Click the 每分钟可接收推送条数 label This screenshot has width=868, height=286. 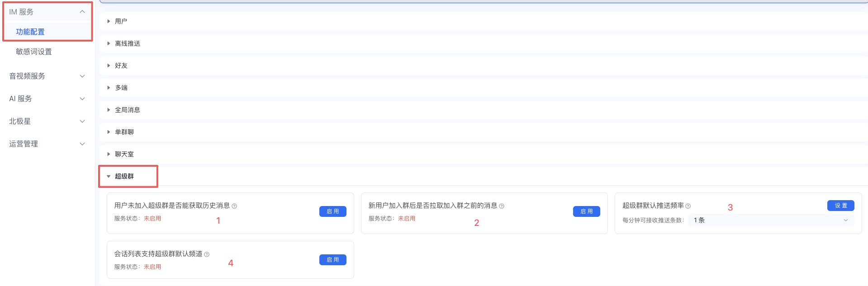coord(653,220)
